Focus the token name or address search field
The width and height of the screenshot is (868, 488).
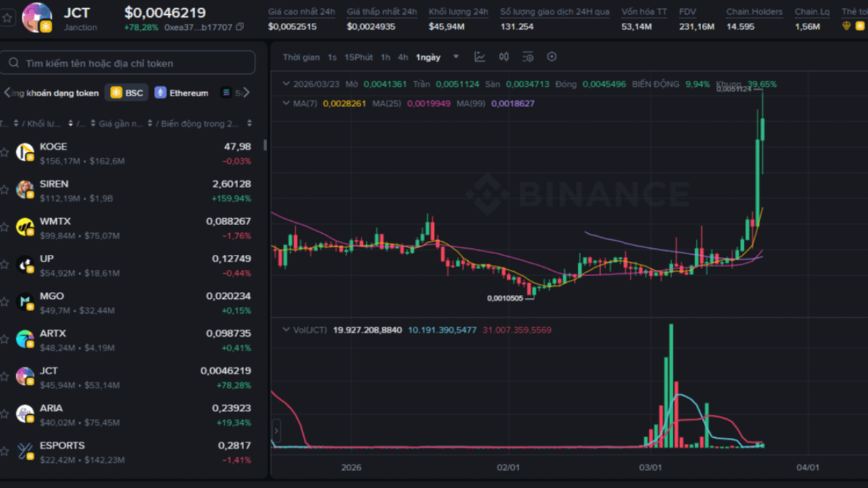click(x=128, y=63)
